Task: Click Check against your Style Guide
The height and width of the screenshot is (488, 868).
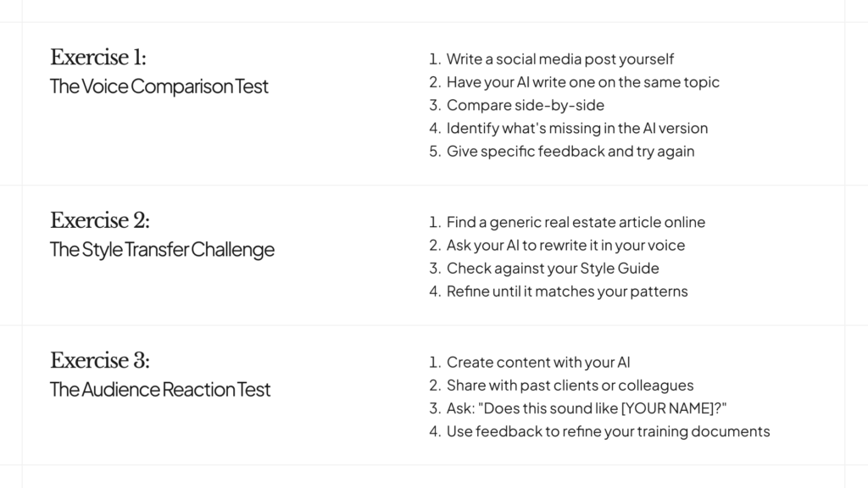Action: click(x=553, y=269)
